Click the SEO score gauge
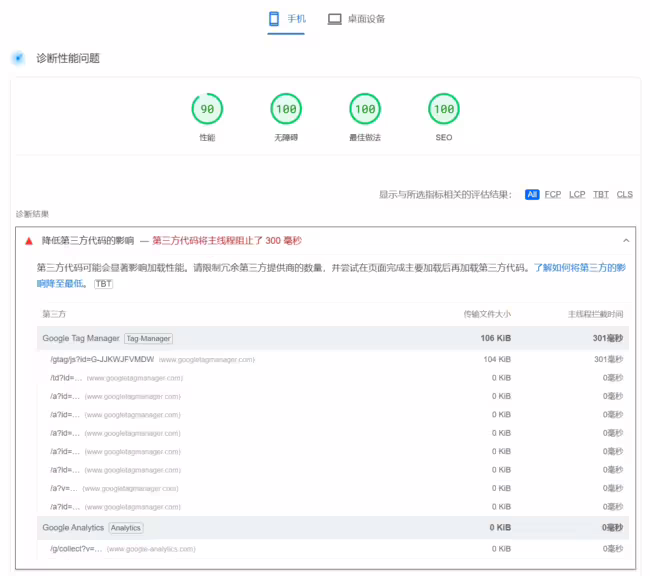Viewport: 650px width, 576px height. click(443, 109)
